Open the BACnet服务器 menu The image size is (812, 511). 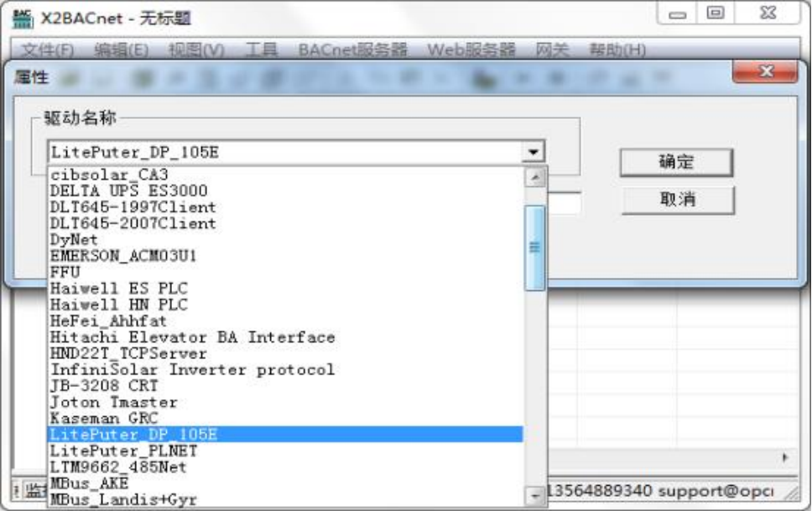click(x=352, y=50)
